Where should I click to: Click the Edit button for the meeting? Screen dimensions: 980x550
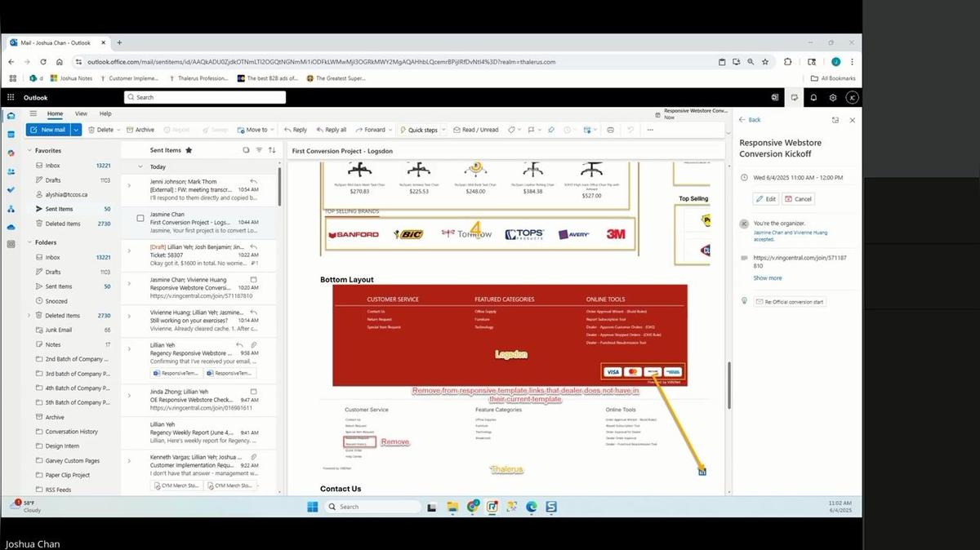point(765,199)
